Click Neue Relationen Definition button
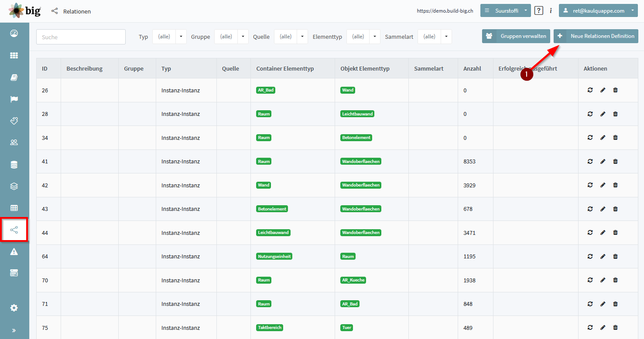The height and width of the screenshot is (339, 644). coord(596,36)
